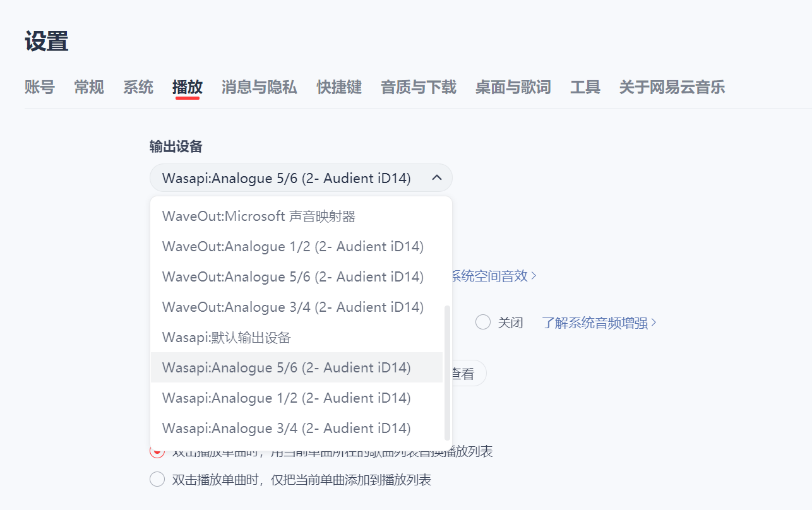Open the 音质与下载 tab

click(x=418, y=88)
